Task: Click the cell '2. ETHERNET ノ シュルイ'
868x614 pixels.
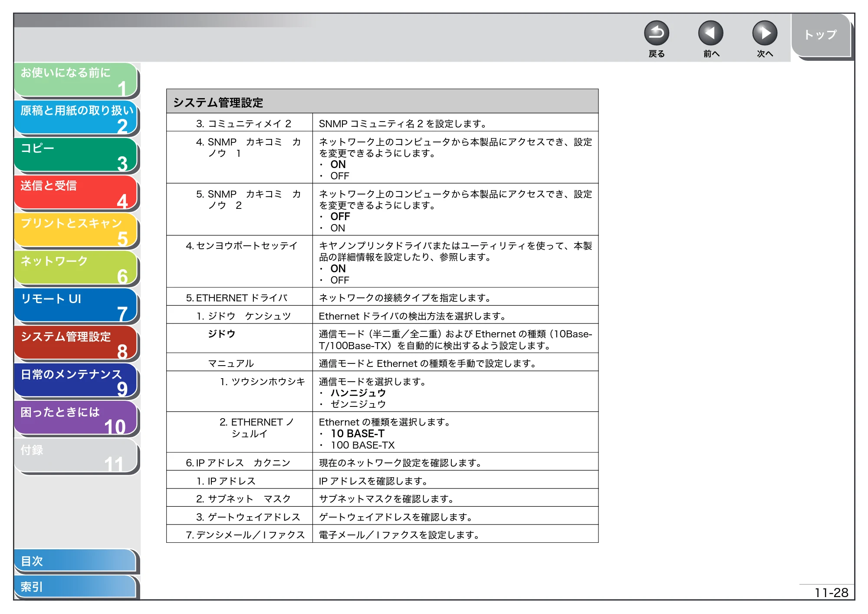Action: (x=240, y=432)
